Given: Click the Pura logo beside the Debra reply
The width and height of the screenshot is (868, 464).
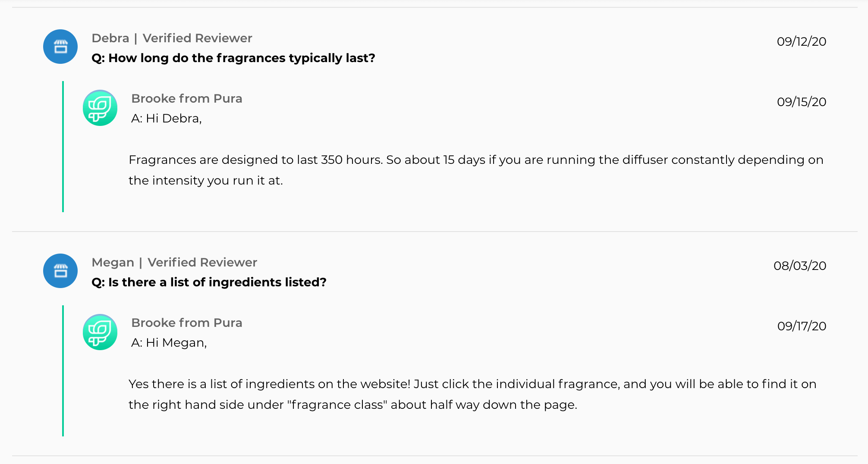Looking at the screenshot, I should click(x=100, y=108).
